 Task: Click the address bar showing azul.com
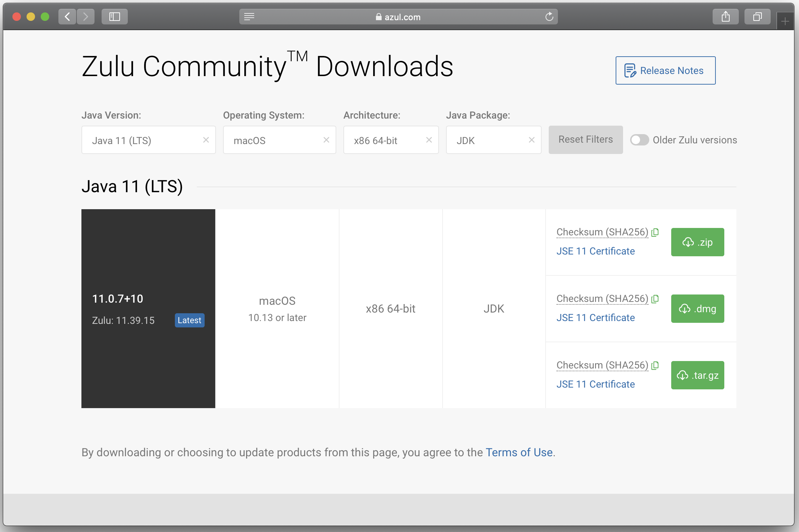click(399, 16)
